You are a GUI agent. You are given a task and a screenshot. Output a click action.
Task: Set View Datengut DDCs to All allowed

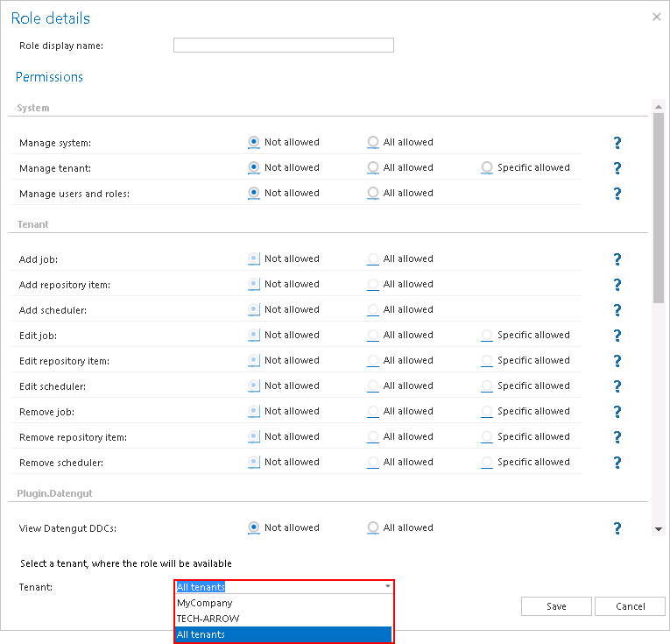pyautogui.click(x=373, y=527)
